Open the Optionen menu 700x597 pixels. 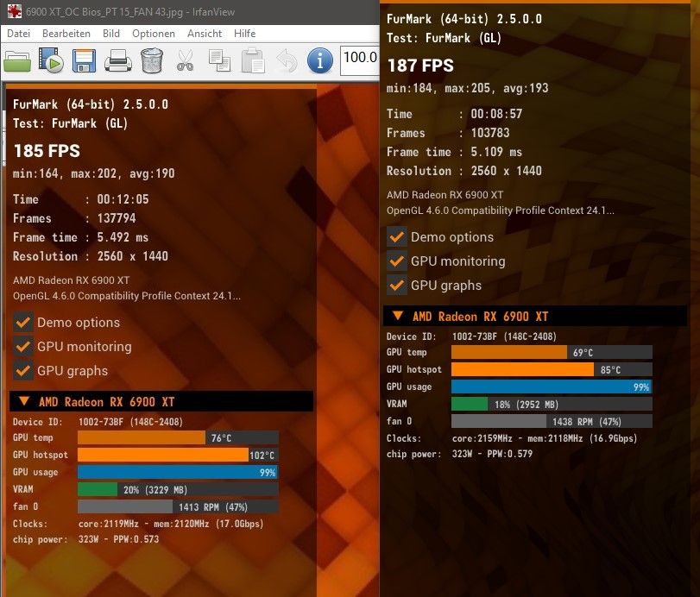[154, 33]
